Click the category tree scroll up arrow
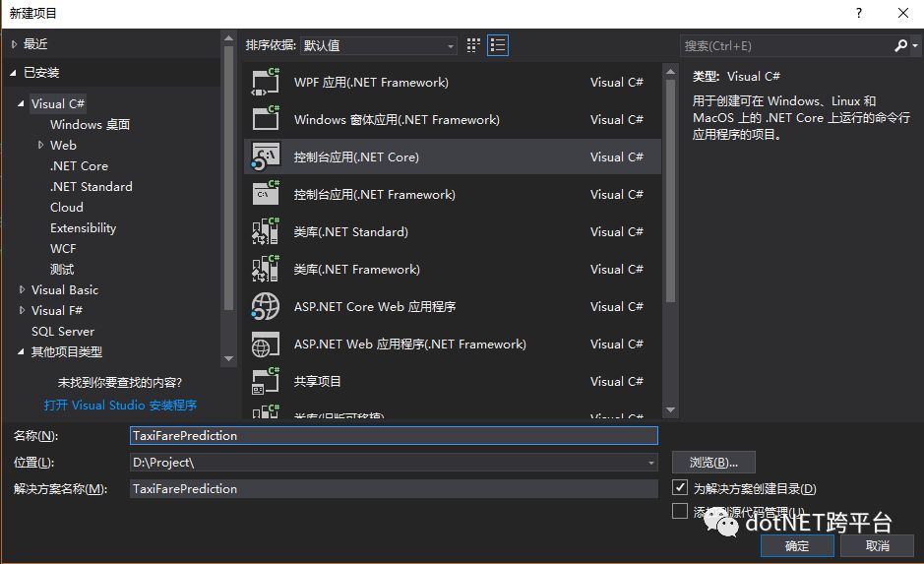924x564 pixels. point(228,38)
